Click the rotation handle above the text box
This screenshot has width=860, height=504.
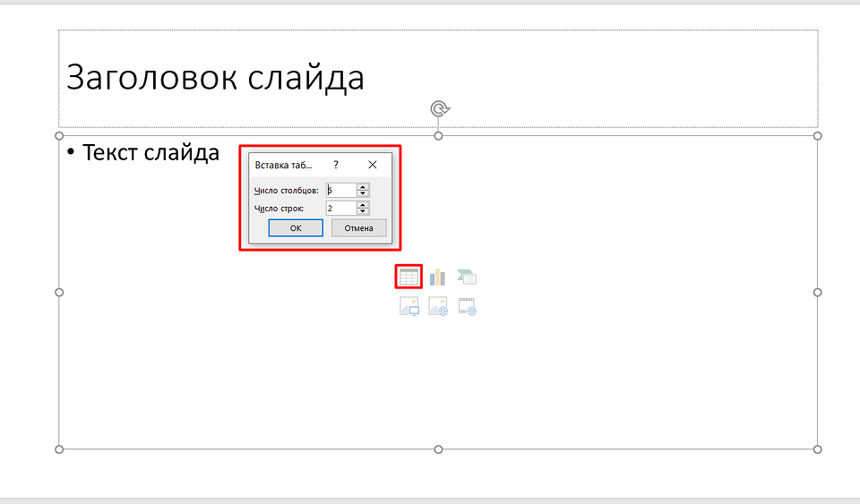click(x=439, y=108)
